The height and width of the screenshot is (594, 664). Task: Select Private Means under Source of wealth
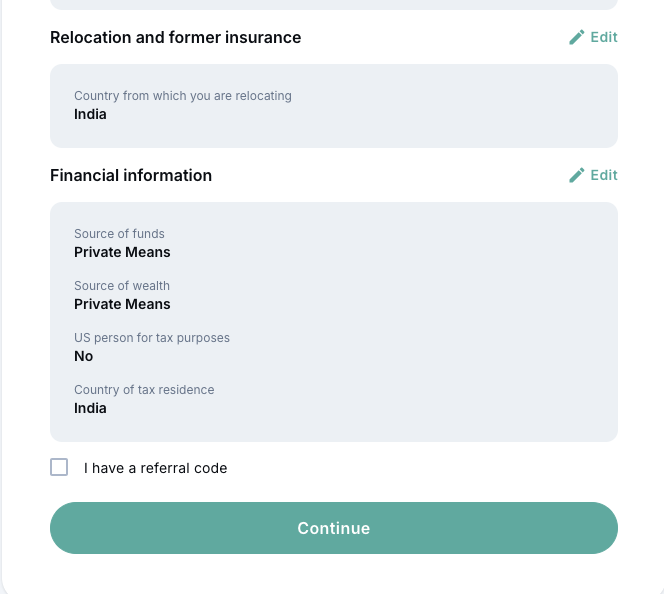click(122, 304)
